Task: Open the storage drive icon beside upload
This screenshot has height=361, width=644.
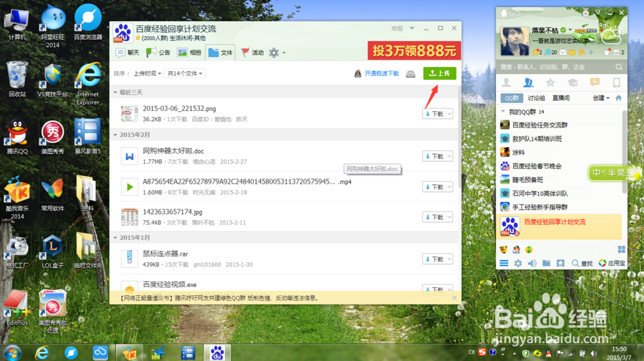Action: pyautogui.click(x=410, y=74)
